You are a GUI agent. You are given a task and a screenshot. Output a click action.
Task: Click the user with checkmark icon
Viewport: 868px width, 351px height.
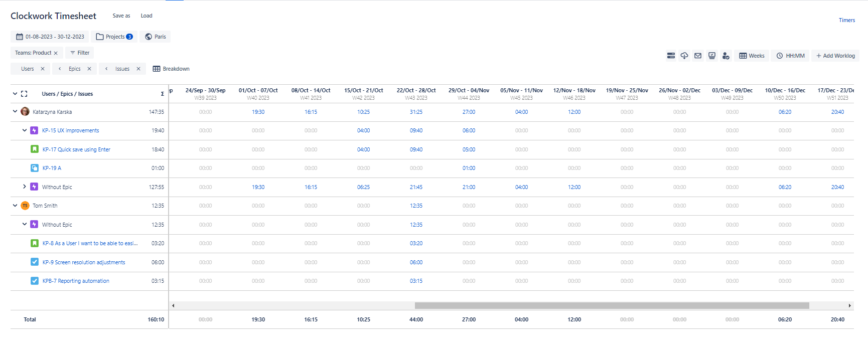pyautogui.click(x=726, y=56)
